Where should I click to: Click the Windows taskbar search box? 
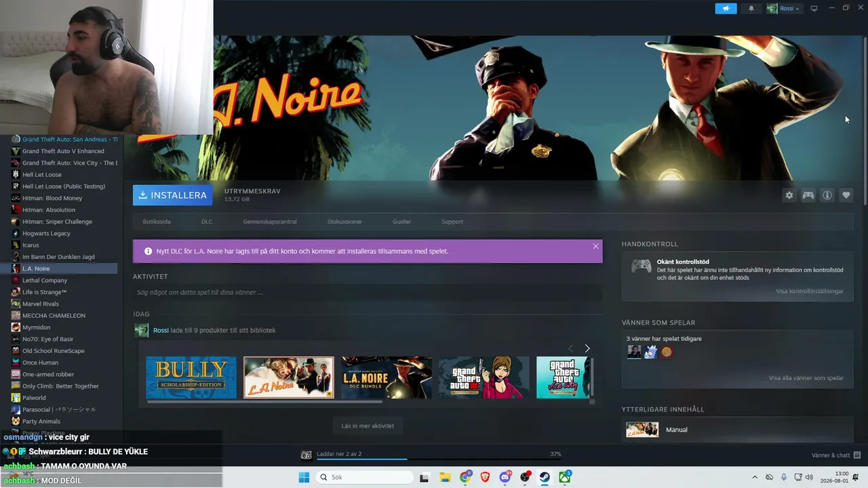366,477
